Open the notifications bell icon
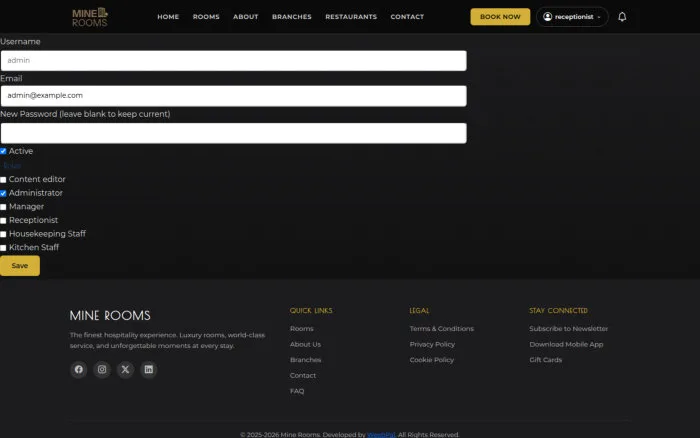This screenshot has width=700, height=438. pyautogui.click(x=622, y=17)
